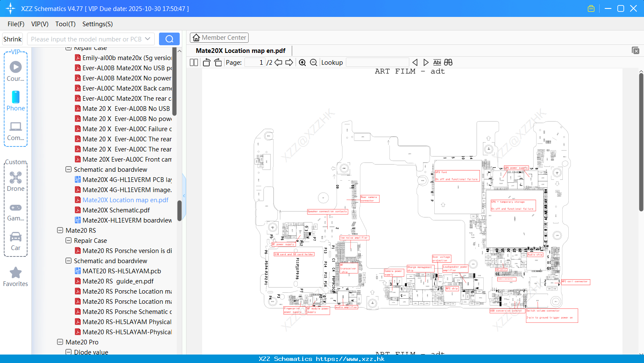Click the blue search button
The height and width of the screenshot is (363, 644).
click(169, 39)
